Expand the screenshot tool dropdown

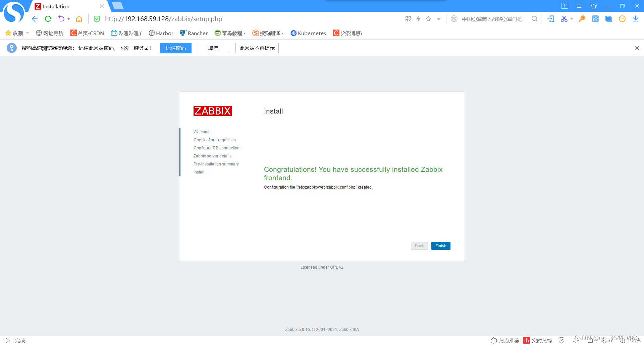pyautogui.click(x=572, y=19)
